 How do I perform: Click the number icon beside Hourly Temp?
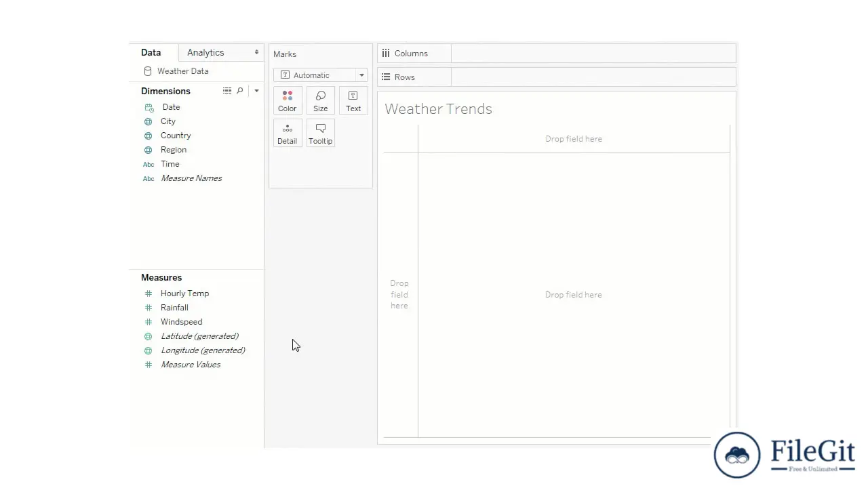coord(148,293)
